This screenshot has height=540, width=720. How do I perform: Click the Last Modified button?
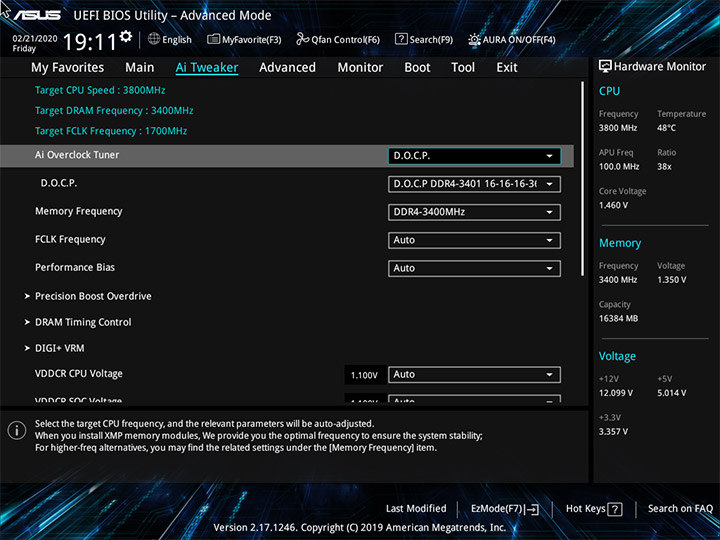[x=416, y=508]
